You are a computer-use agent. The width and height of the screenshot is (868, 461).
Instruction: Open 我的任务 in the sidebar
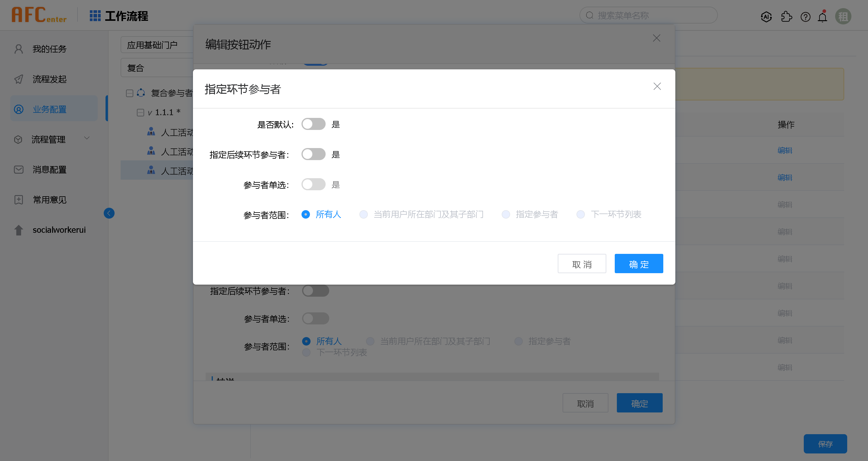(49, 49)
